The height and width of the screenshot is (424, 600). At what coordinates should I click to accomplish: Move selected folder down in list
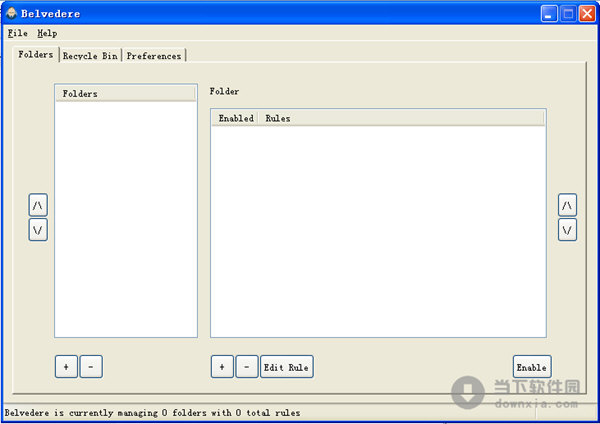tap(38, 230)
